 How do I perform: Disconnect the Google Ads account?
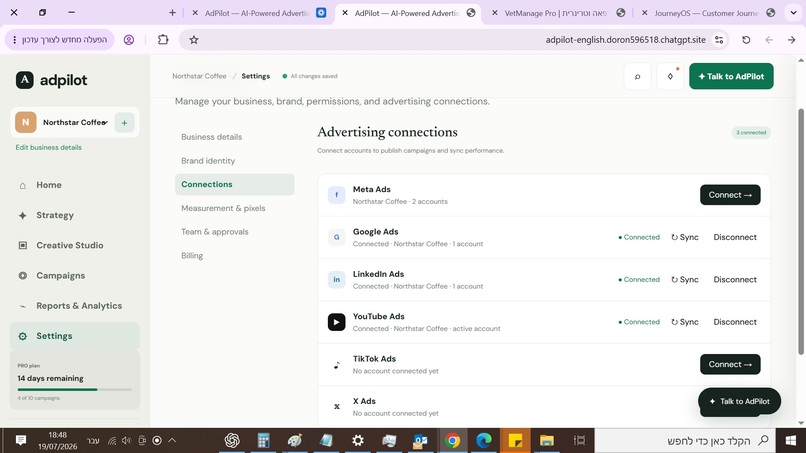[x=735, y=237]
